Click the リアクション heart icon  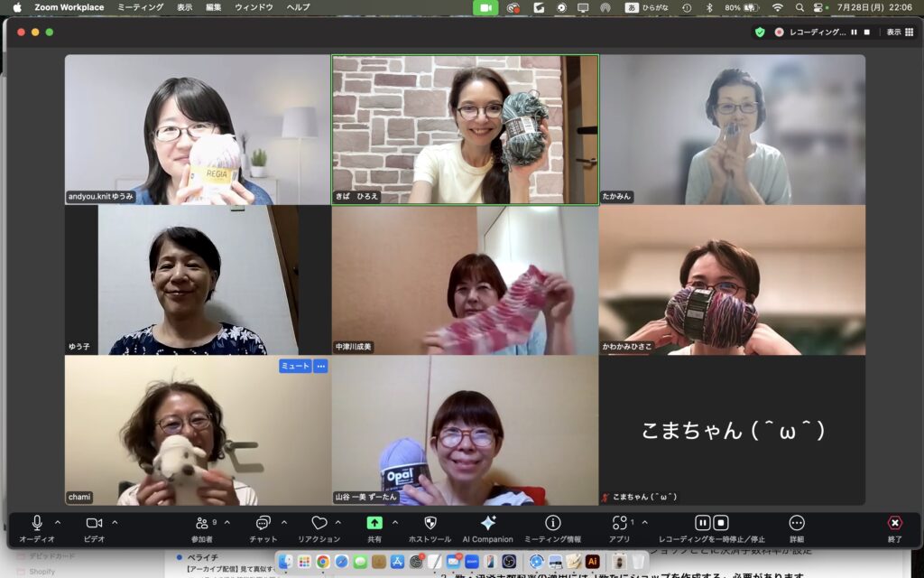pos(319,523)
